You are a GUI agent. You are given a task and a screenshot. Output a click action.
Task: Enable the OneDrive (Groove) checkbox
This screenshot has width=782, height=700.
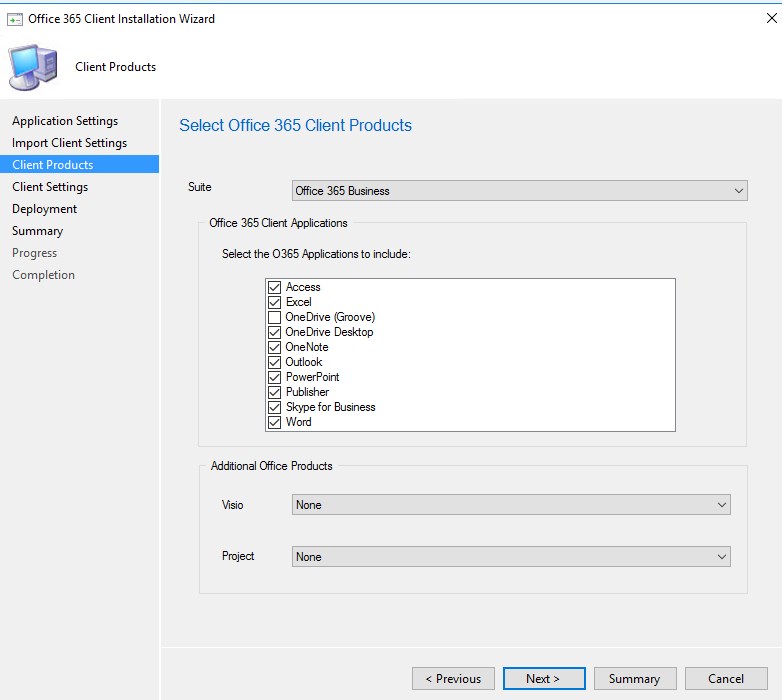click(x=274, y=317)
